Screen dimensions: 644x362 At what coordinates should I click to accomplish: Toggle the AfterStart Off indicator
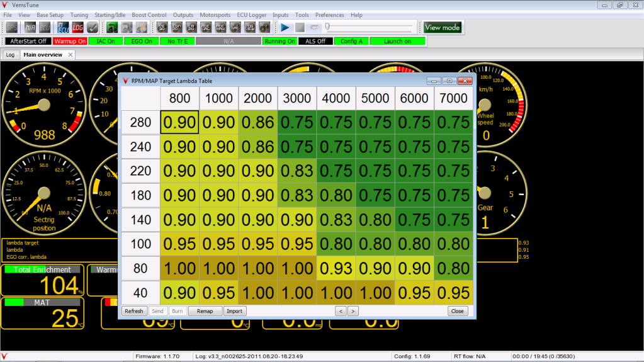(28, 42)
